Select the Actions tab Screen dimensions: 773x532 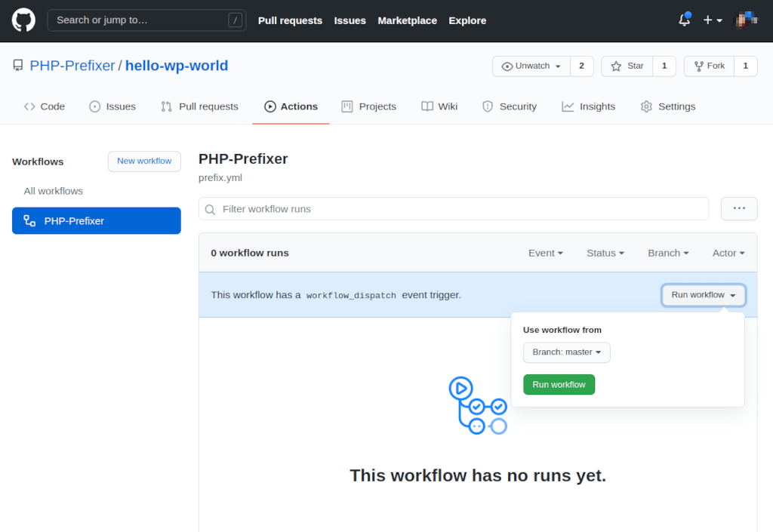291,106
